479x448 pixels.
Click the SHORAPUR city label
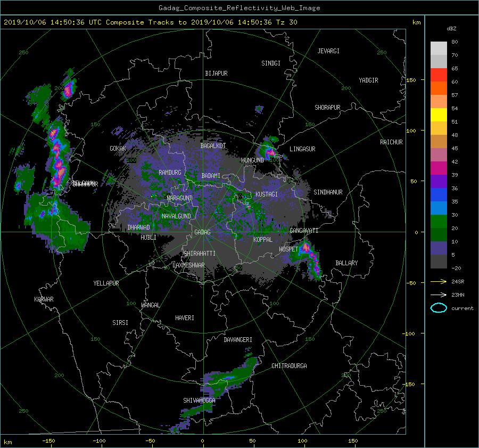[x=327, y=107]
